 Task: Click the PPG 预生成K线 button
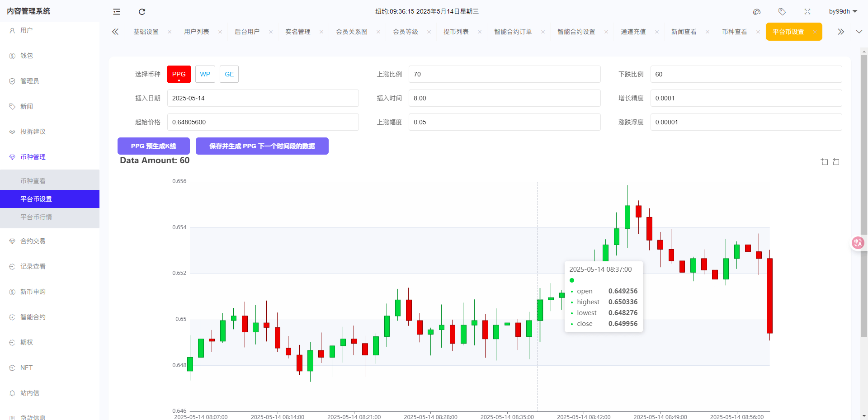click(x=153, y=146)
